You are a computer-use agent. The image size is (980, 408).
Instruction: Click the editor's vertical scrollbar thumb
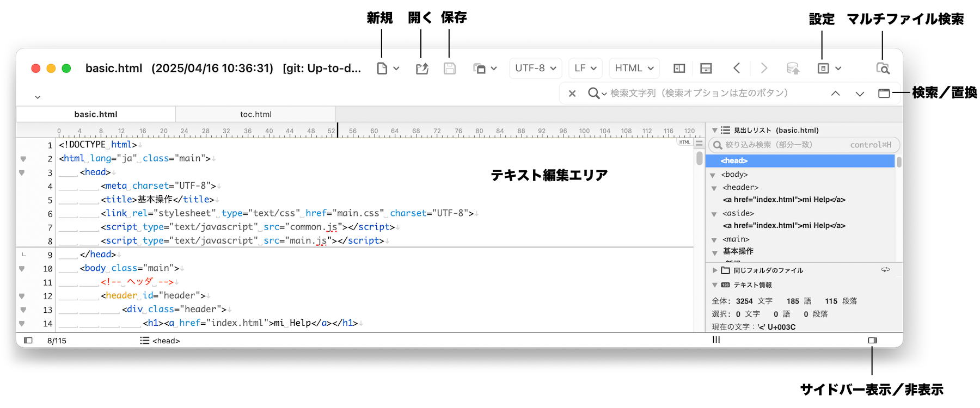pos(699,158)
